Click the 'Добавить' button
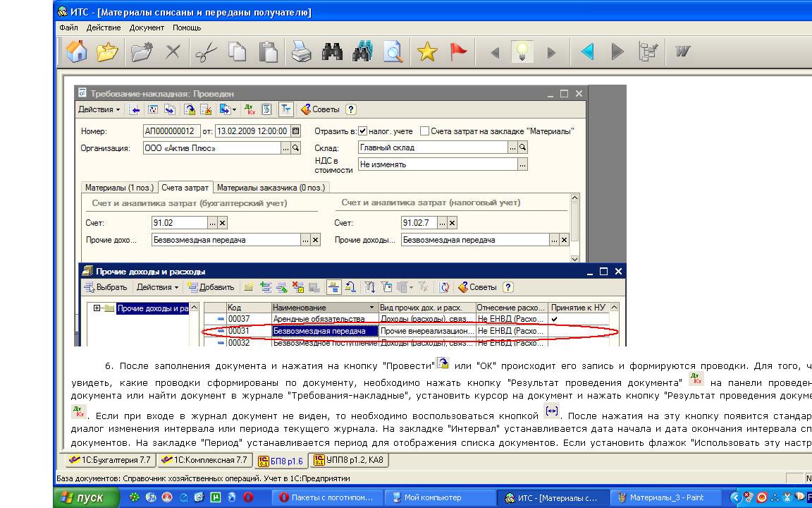Screen dimensions: 812x508 [211, 287]
